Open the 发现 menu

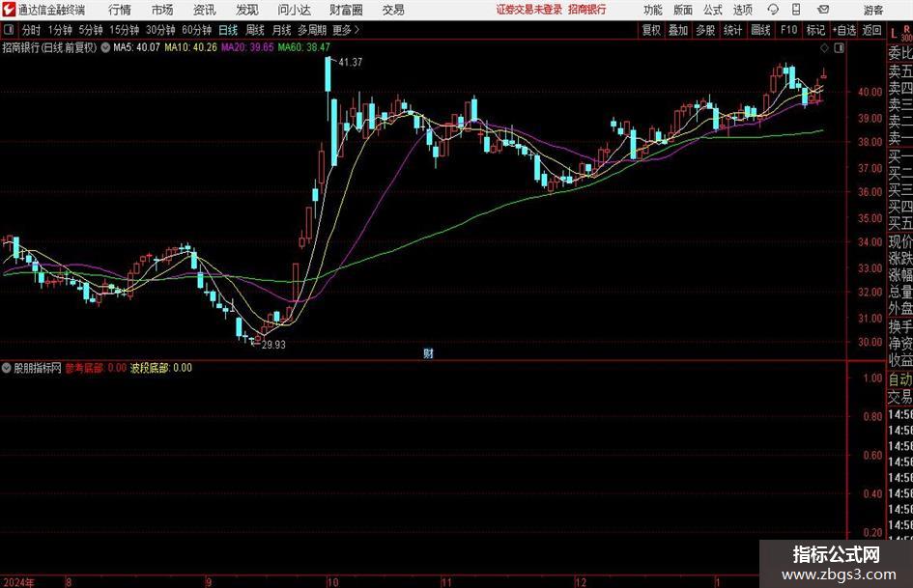point(247,10)
